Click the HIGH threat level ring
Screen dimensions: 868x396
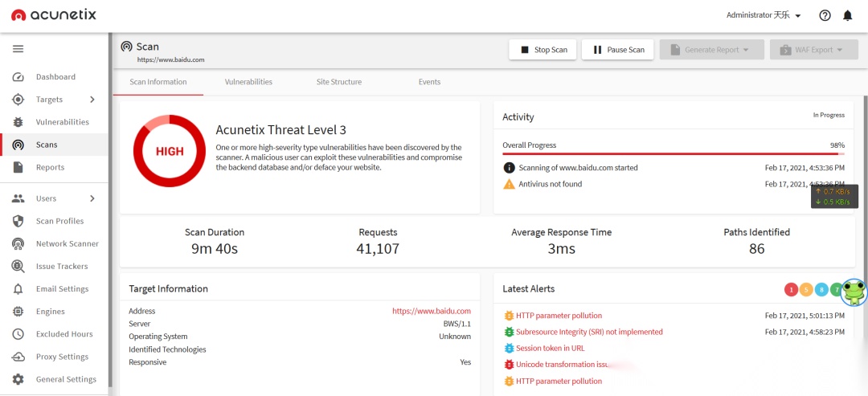(x=170, y=151)
